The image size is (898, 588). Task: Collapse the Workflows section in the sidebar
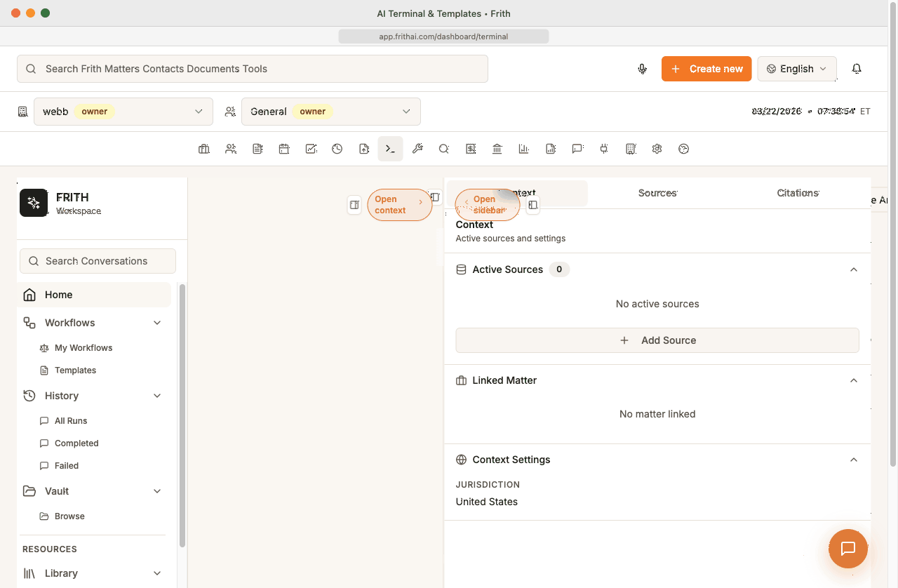point(157,322)
